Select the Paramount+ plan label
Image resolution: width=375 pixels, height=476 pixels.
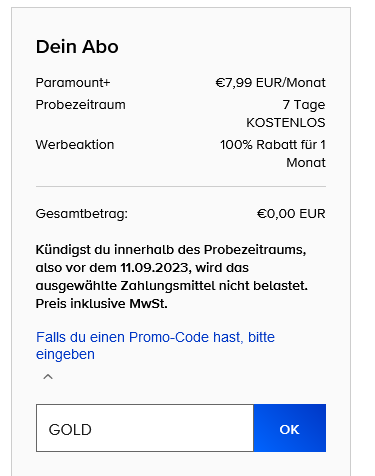click(73, 83)
